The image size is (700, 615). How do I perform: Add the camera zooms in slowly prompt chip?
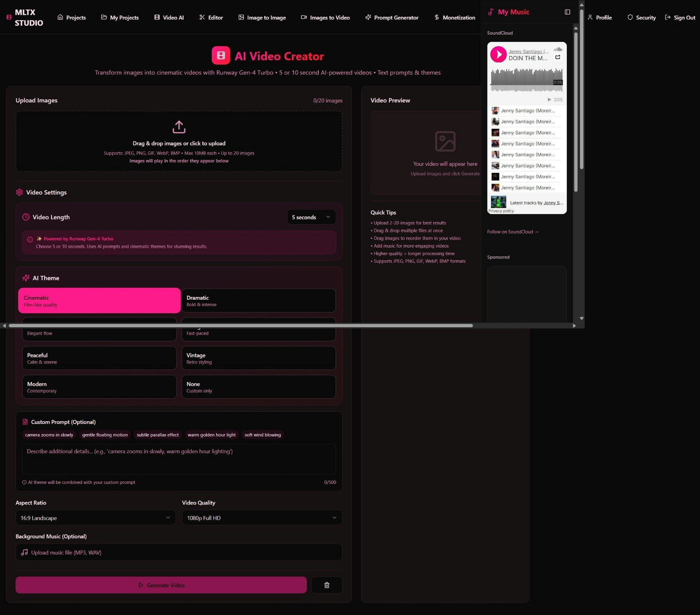tap(49, 435)
